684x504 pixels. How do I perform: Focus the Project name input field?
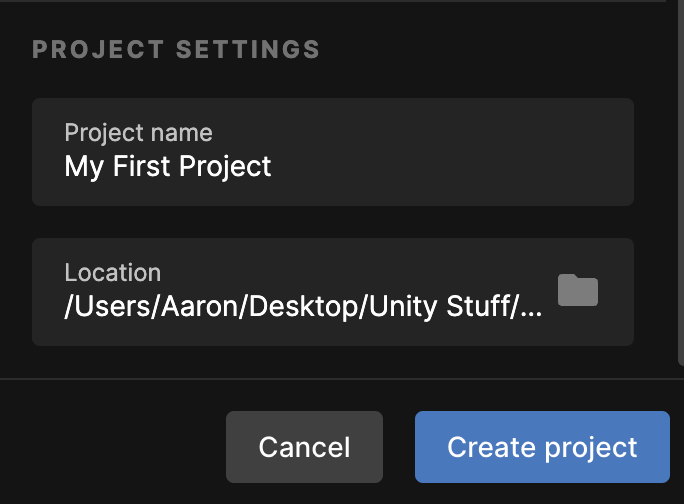click(x=332, y=152)
